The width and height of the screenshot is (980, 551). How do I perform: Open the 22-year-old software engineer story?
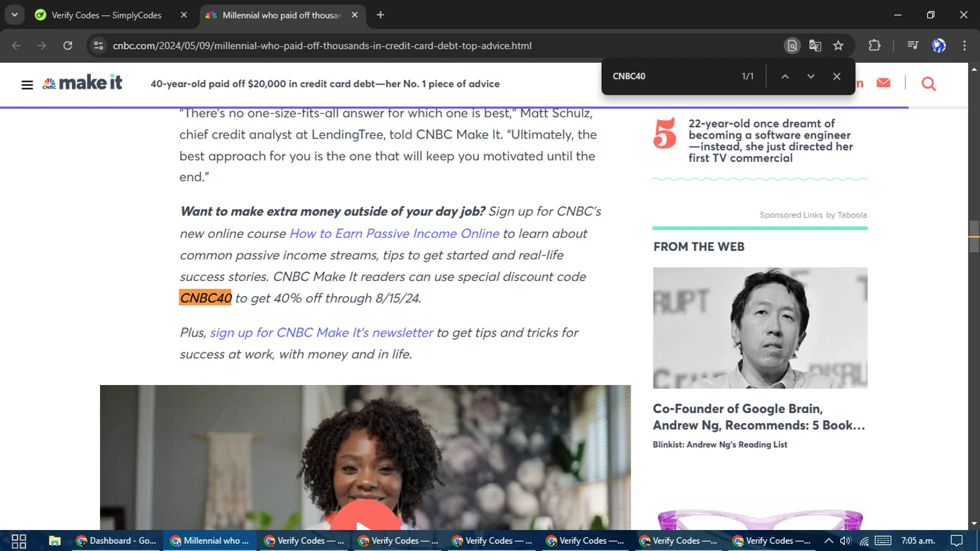[x=771, y=141]
